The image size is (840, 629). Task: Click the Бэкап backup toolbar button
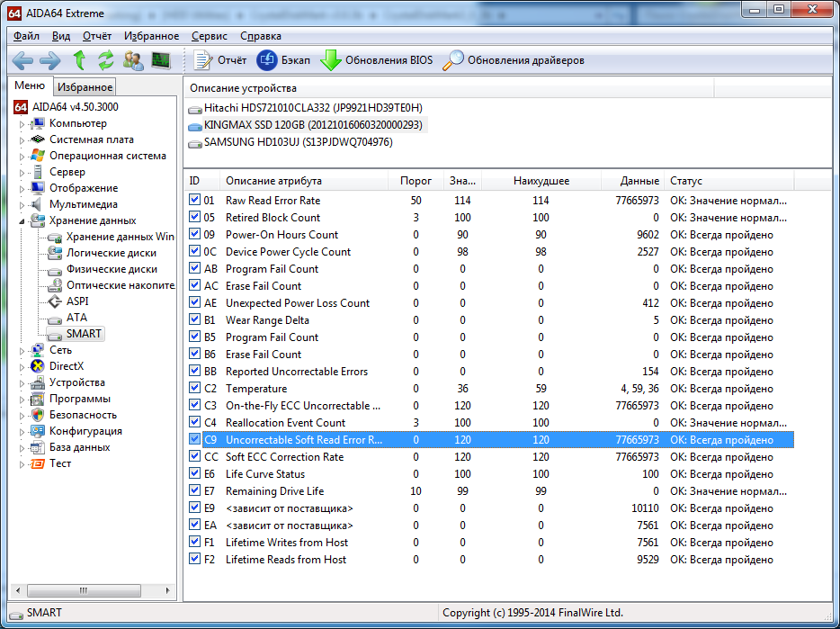pos(283,60)
